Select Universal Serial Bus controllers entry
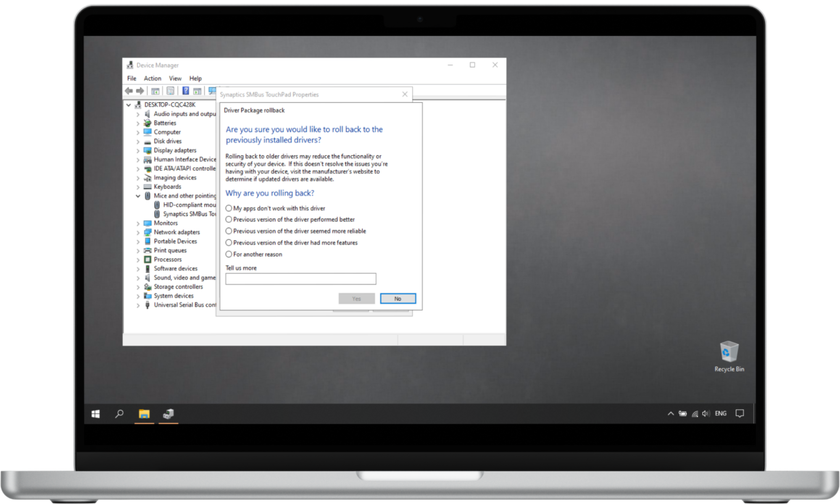 (x=185, y=305)
